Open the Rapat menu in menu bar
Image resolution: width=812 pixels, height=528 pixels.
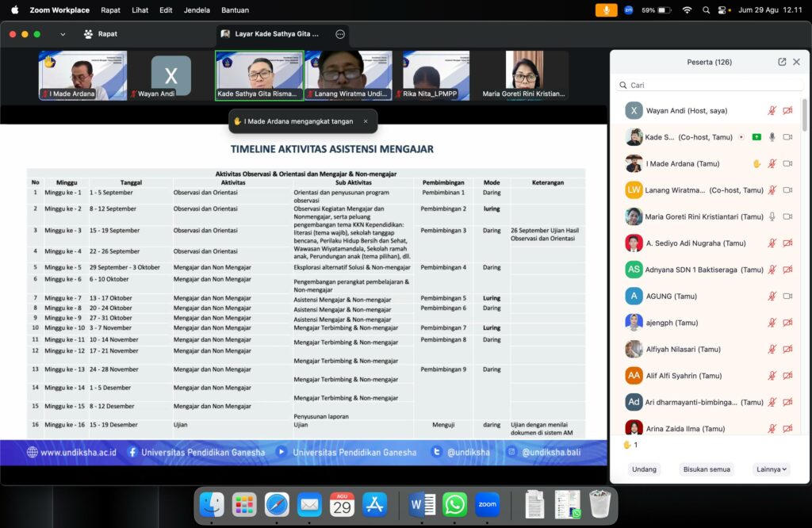coord(110,10)
